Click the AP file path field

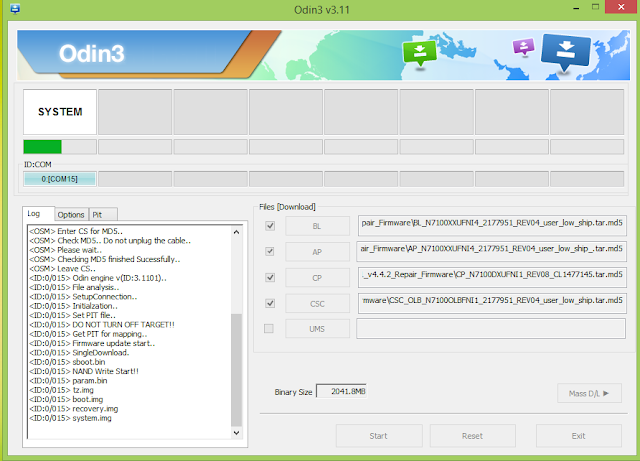click(491, 251)
